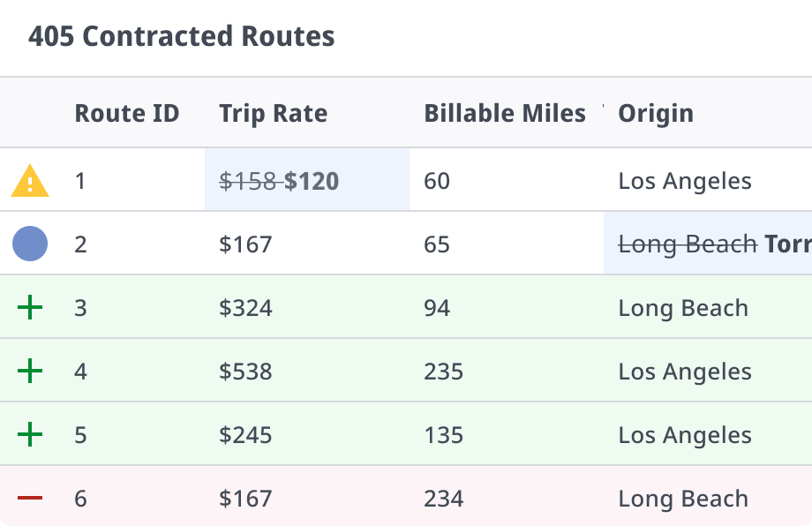Click the red minus icon for route 6
The width and height of the screenshot is (812, 526).
[x=30, y=498]
